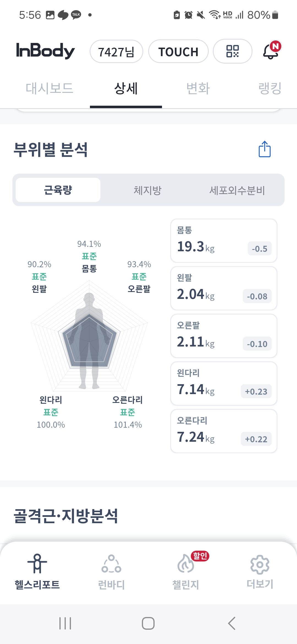
Task: Tap the body pentagon radar chart
Action: 89,339
